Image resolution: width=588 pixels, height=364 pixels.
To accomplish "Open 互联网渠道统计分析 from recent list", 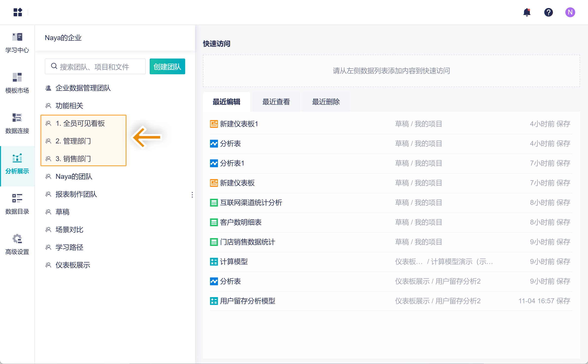I will coord(251,203).
